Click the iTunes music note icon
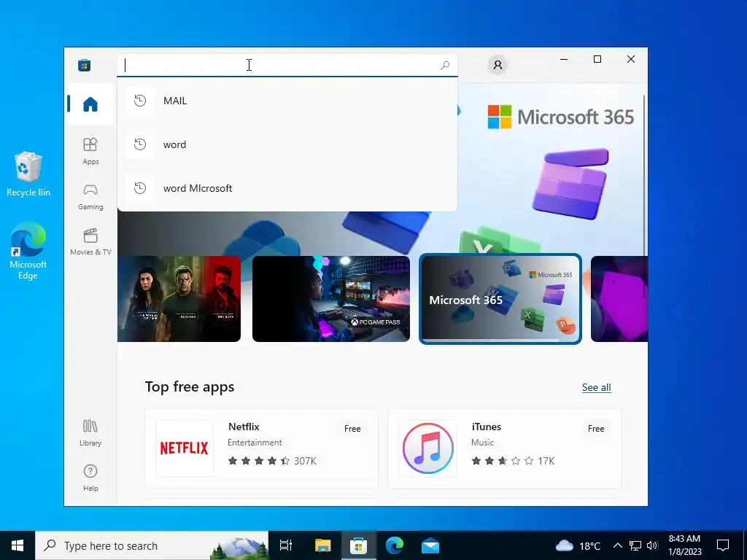Screen dimensions: 747x560 (x=427, y=448)
